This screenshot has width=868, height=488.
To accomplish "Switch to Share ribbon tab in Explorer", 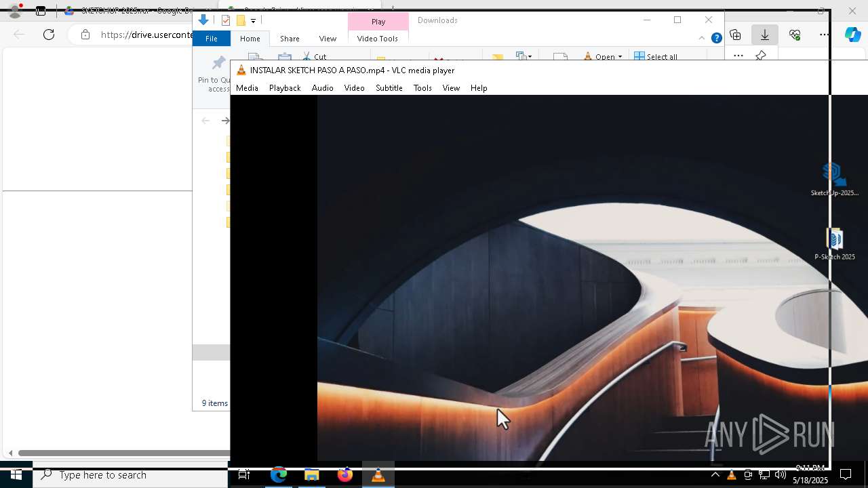I will point(290,39).
